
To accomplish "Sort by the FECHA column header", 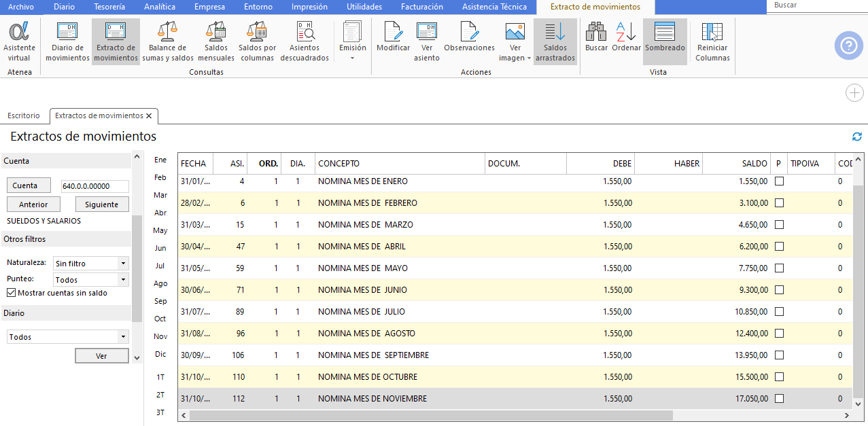I will 195,163.
